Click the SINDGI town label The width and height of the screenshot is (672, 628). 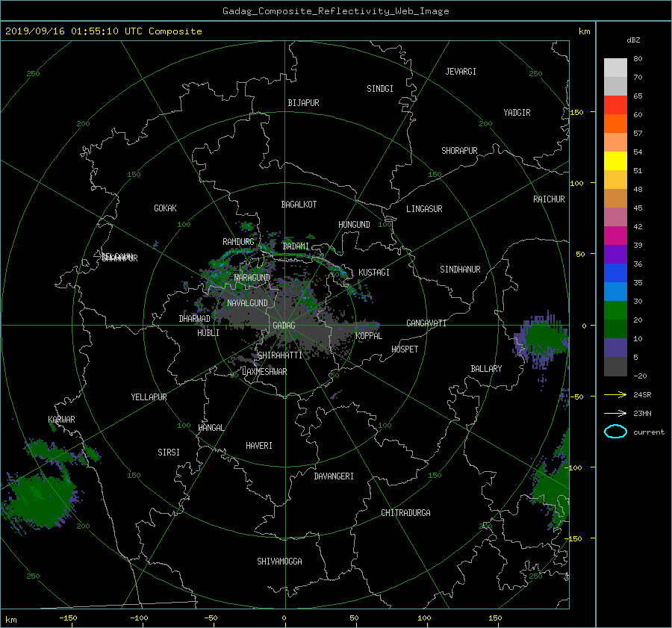click(380, 89)
